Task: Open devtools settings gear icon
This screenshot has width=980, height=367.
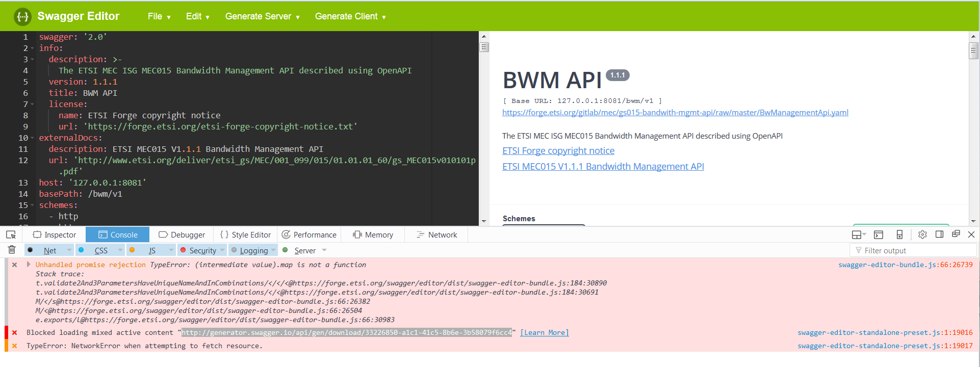Action: (x=922, y=234)
